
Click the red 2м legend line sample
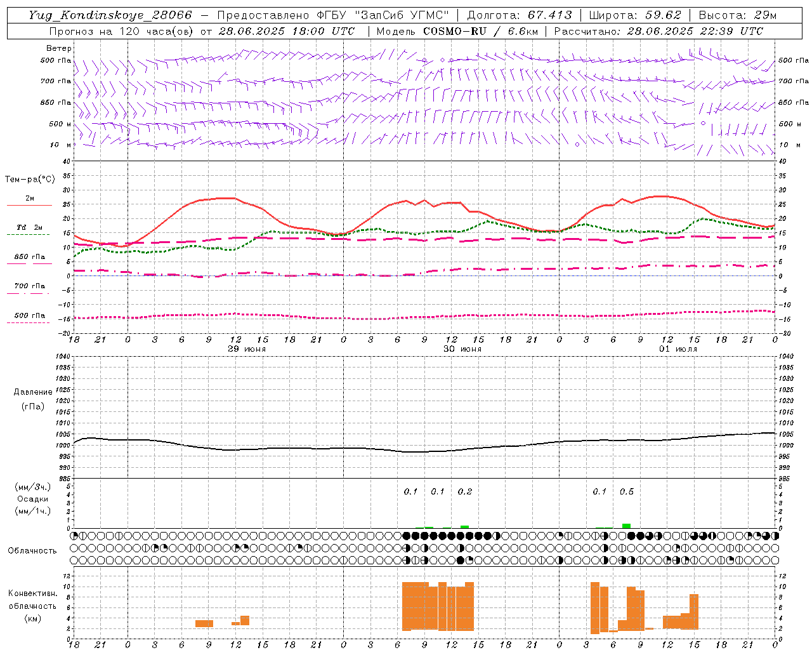click(x=29, y=205)
